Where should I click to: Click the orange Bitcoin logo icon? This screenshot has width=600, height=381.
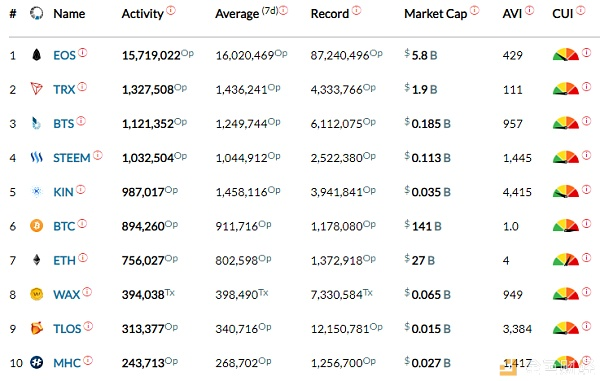coord(36,226)
